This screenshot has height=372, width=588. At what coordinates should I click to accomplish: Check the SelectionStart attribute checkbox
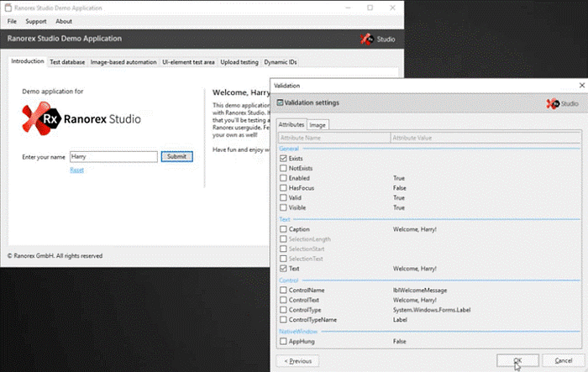283,249
